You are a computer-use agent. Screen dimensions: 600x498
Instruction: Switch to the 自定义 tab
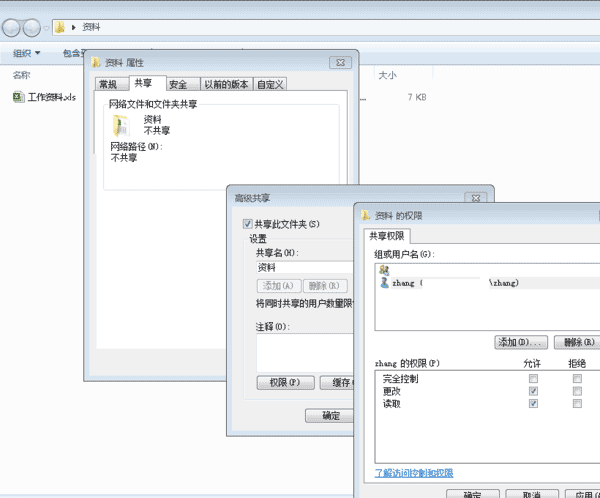270,84
